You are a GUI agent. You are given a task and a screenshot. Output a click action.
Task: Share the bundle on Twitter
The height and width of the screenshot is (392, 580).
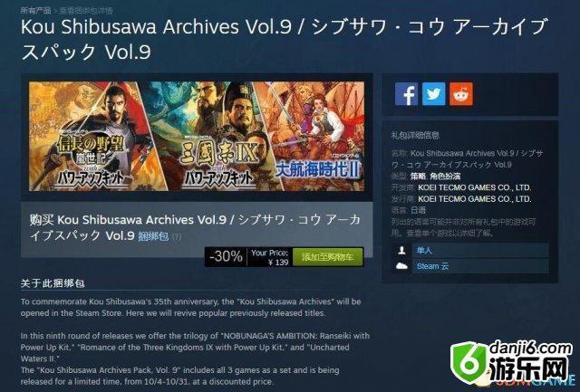click(433, 94)
